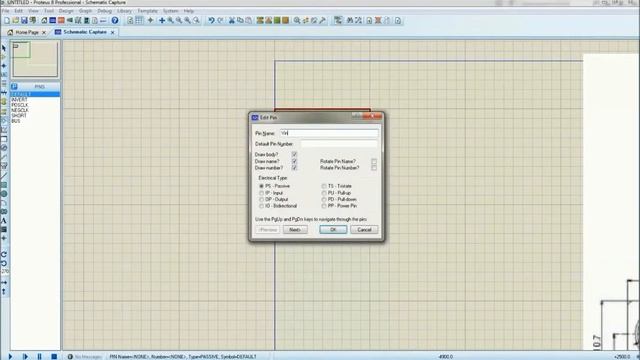Screen dimensions: 640x360
Task: Click the Copy to clipboard icon
Action: pyautogui.click(x=240, y=20)
